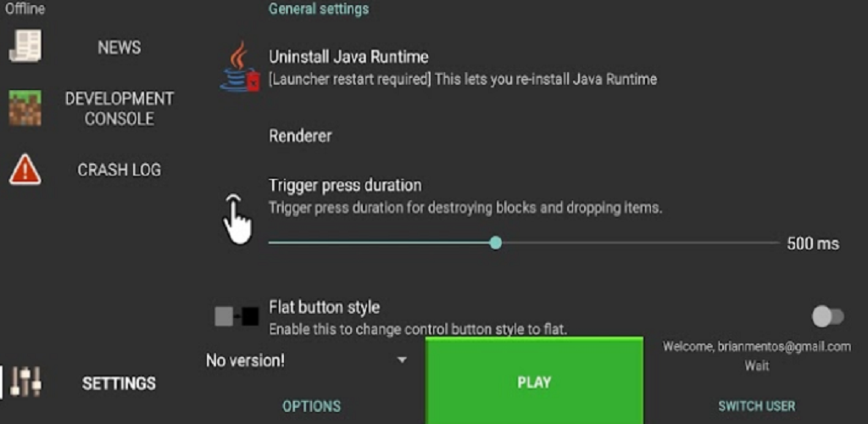The width and height of the screenshot is (868, 424).
Task: Click the pointing hand trigger press icon
Action: [237, 219]
